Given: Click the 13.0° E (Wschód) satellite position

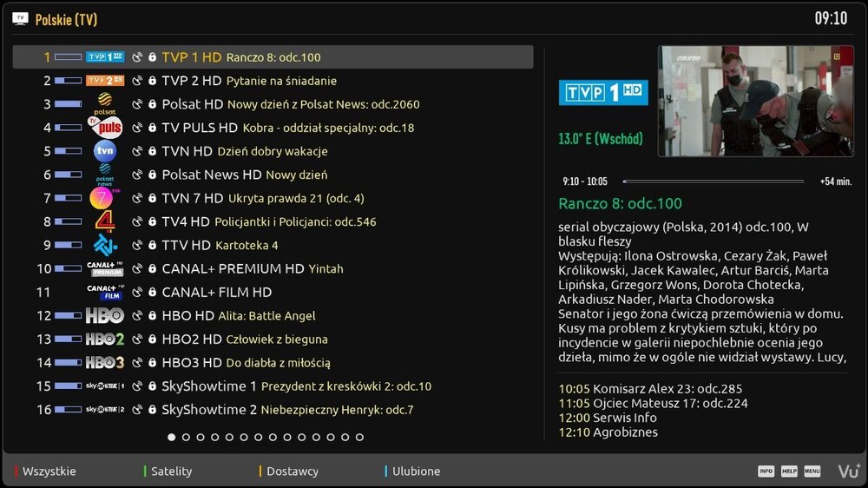Looking at the screenshot, I should coord(601,138).
